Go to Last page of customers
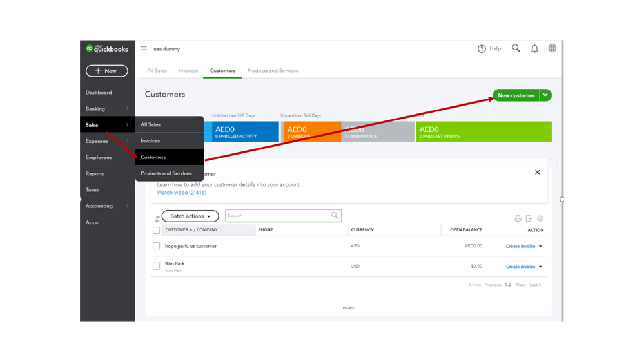Image resolution: width=644 pixels, height=362 pixels. tap(535, 285)
